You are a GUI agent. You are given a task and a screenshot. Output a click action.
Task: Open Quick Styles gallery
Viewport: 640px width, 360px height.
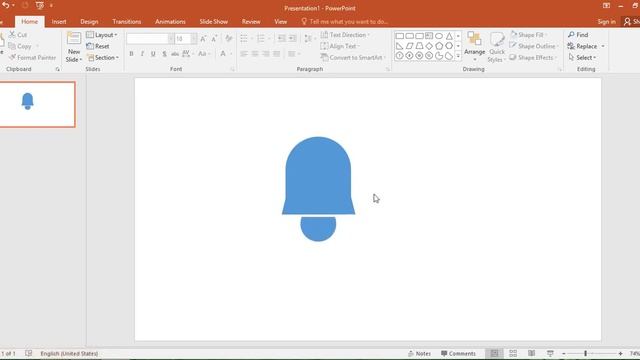coord(497,47)
